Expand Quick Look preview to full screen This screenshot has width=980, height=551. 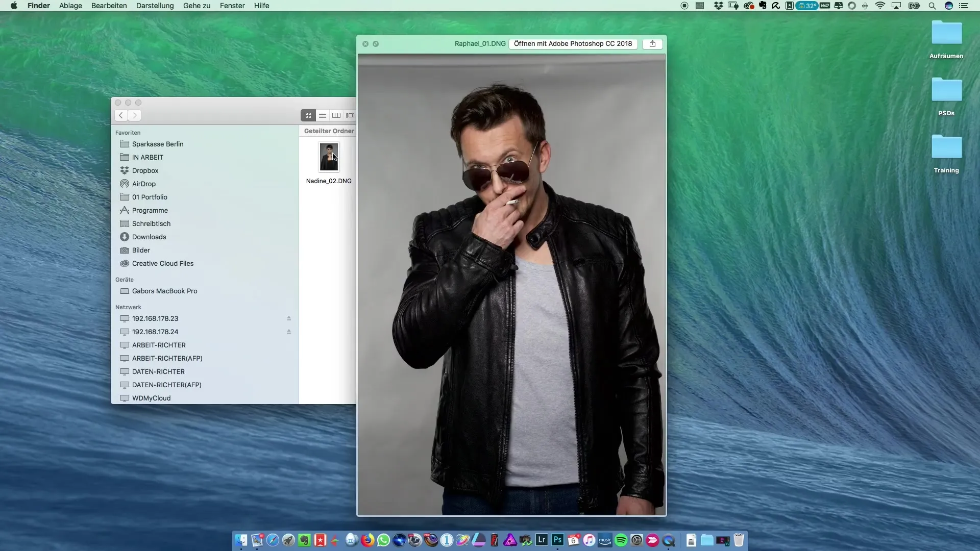(376, 44)
